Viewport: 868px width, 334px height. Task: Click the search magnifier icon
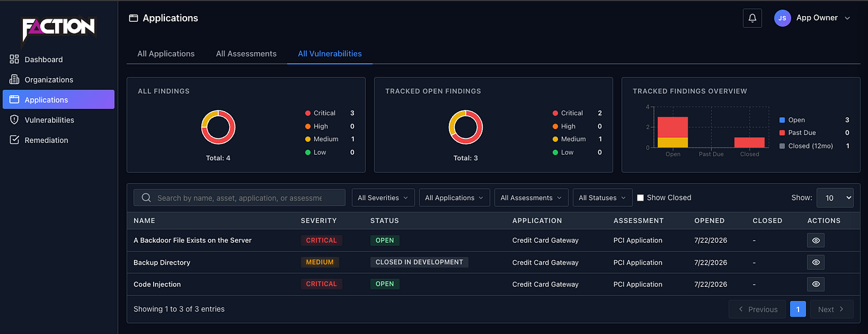146,197
